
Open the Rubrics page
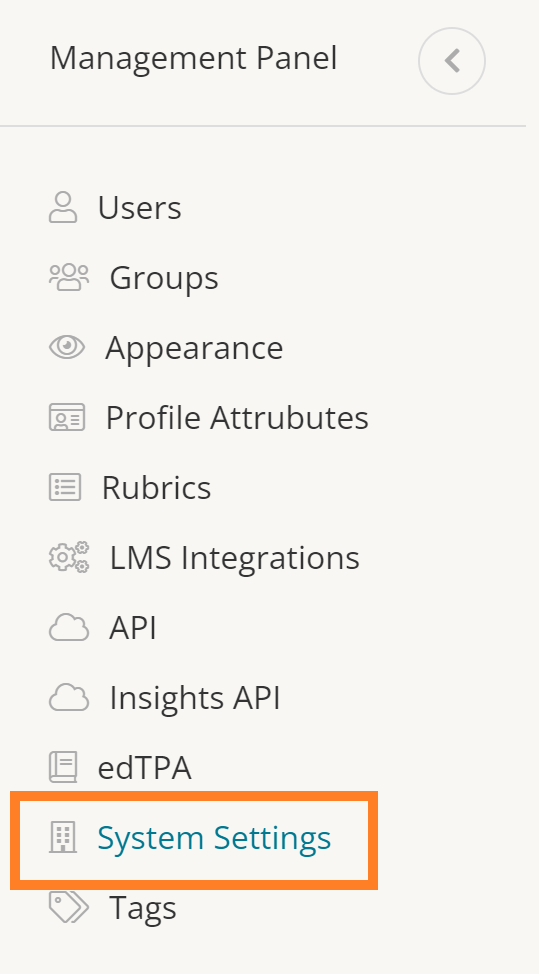point(156,488)
